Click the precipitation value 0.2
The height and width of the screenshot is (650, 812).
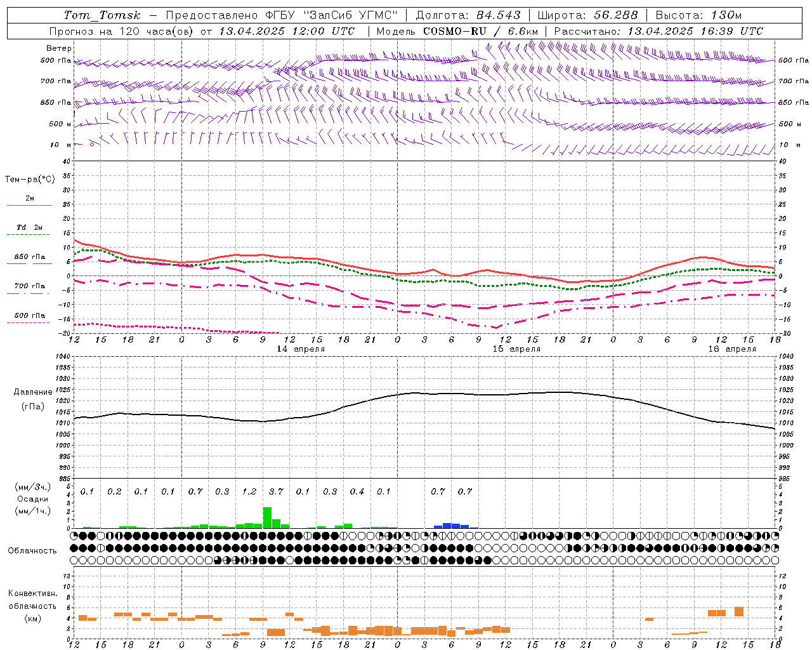pyautogui.click(x=114, y=491)
